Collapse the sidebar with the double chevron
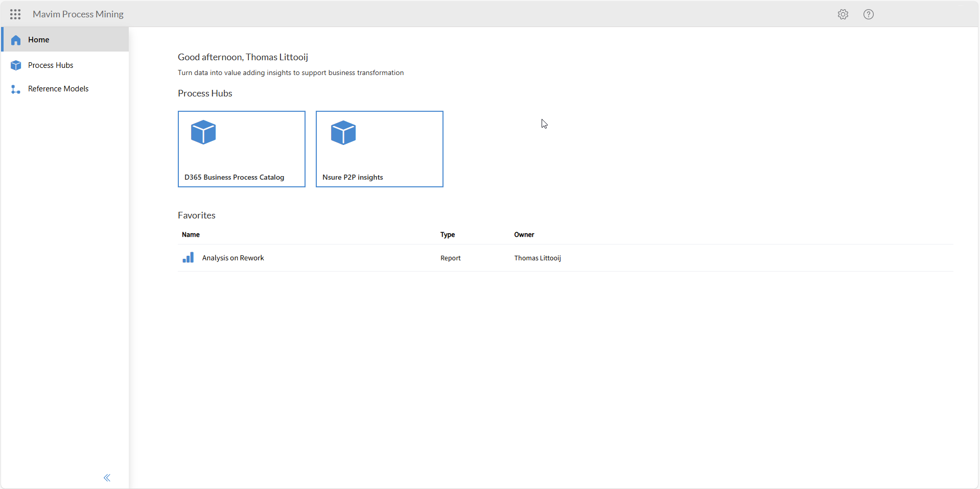980x489 pixels. 107,478
